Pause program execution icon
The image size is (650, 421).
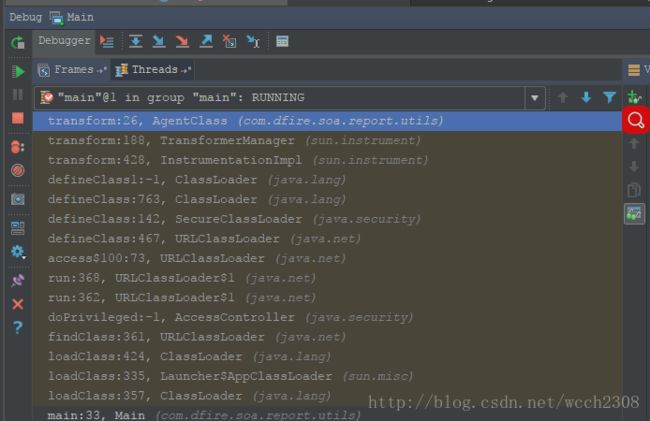coord(18,94)
